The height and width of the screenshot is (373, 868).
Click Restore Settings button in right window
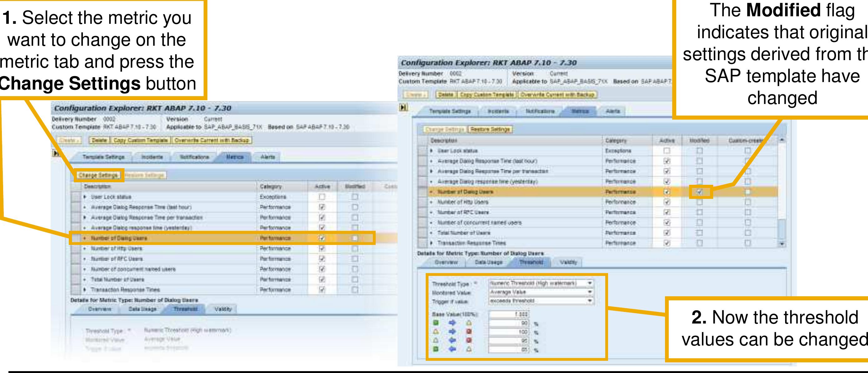(x=490, y=129)
